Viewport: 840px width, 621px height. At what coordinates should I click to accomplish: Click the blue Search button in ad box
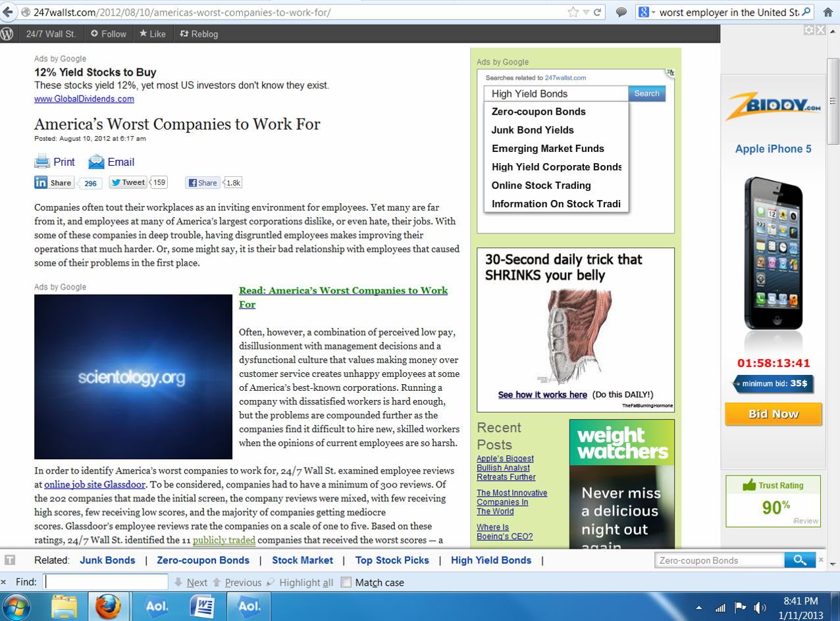(646, 93)
